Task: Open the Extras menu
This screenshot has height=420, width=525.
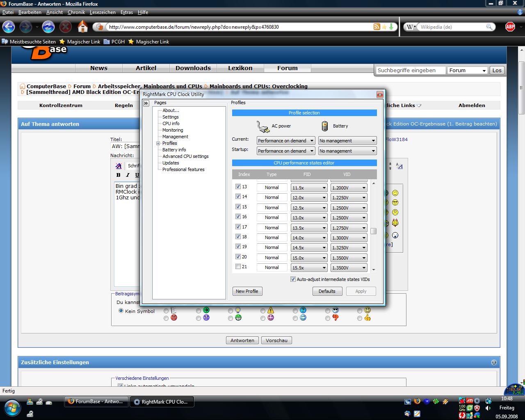Action: tap(127, 12)
